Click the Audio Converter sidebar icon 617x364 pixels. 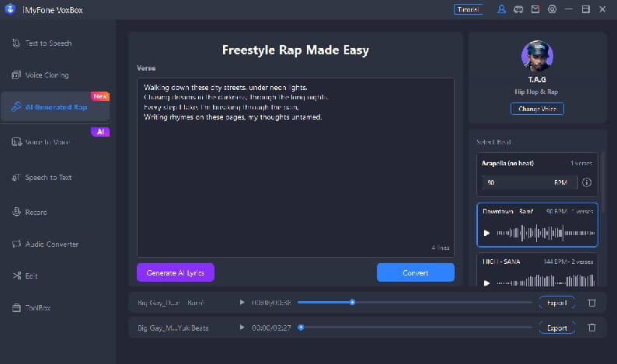pos(16,244)
